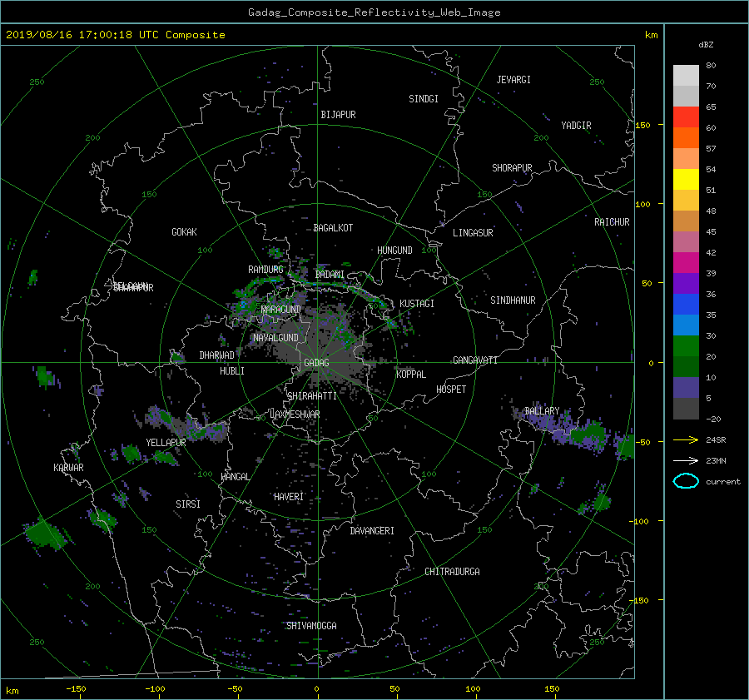Click the cyan current oval icon
The width and height of the screenshot is (749, 700).
[686, 481]
